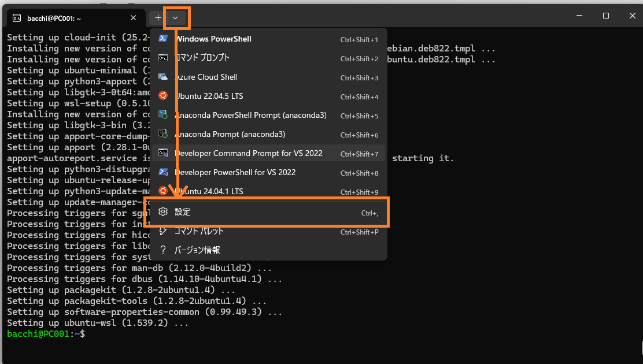This screenshot has width=643, height=364.
Task: Click the コマンド プロンプト icon in menu
Action: click(x=163, y=58)
